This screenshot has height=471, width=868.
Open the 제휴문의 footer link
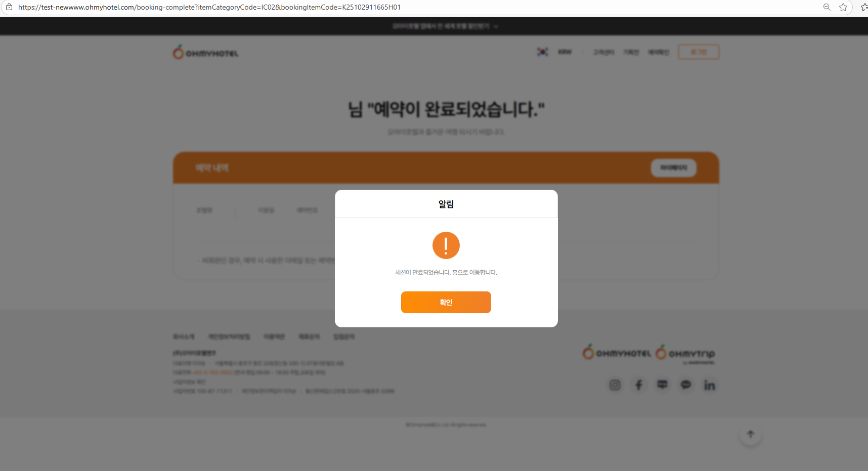(309, 336)
